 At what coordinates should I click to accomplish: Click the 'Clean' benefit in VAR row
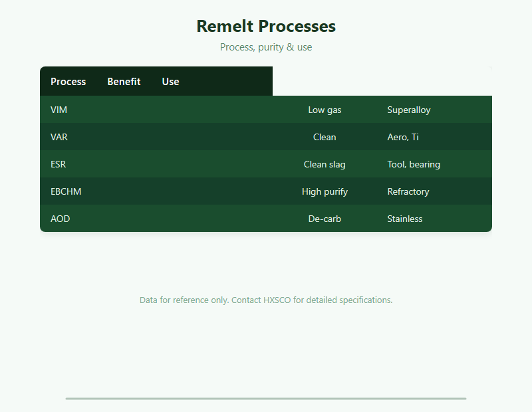tap(325, 137)
